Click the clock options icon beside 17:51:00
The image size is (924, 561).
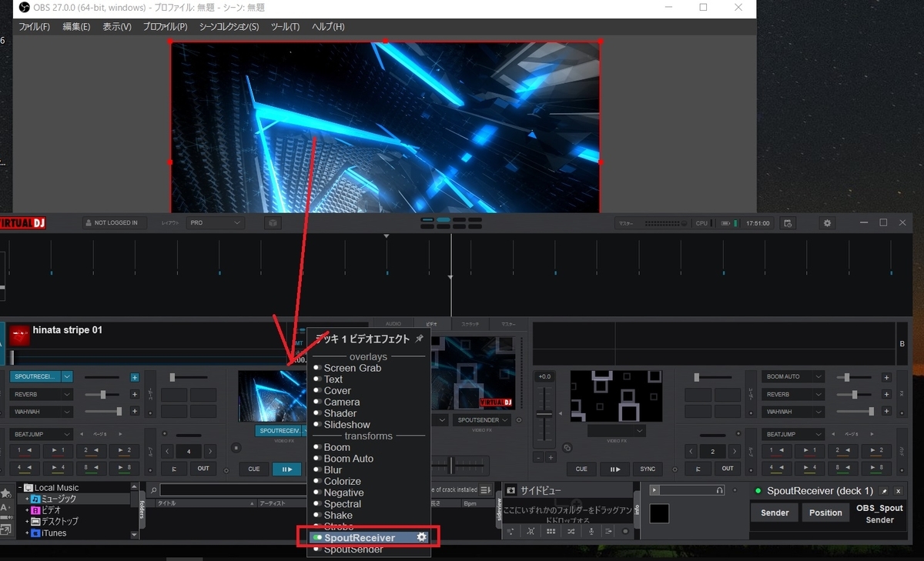[788, 223]
